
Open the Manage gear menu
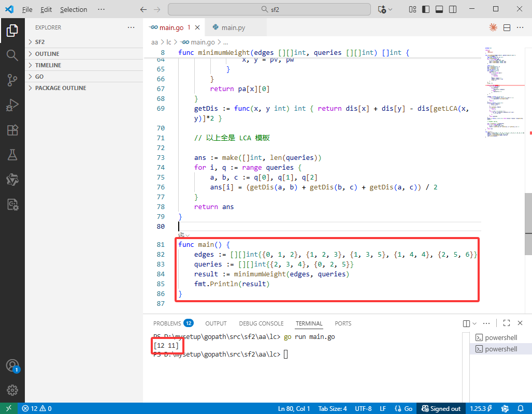[x=12, y=390]
